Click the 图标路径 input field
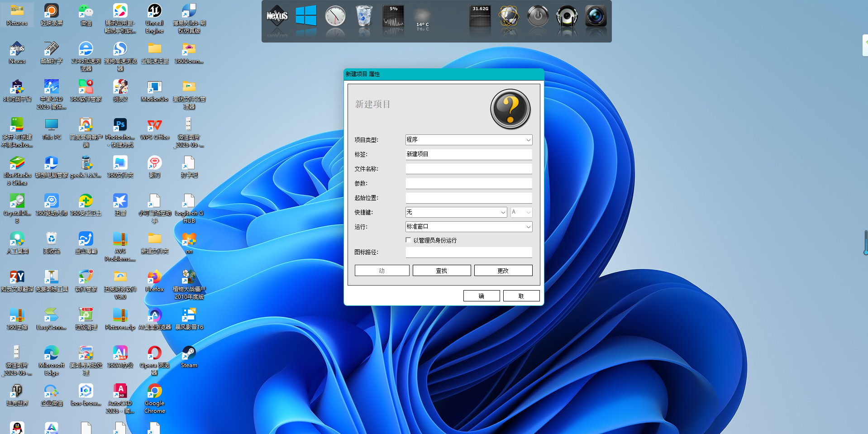This screenshot has height=434, width=868. pos(469,252)
